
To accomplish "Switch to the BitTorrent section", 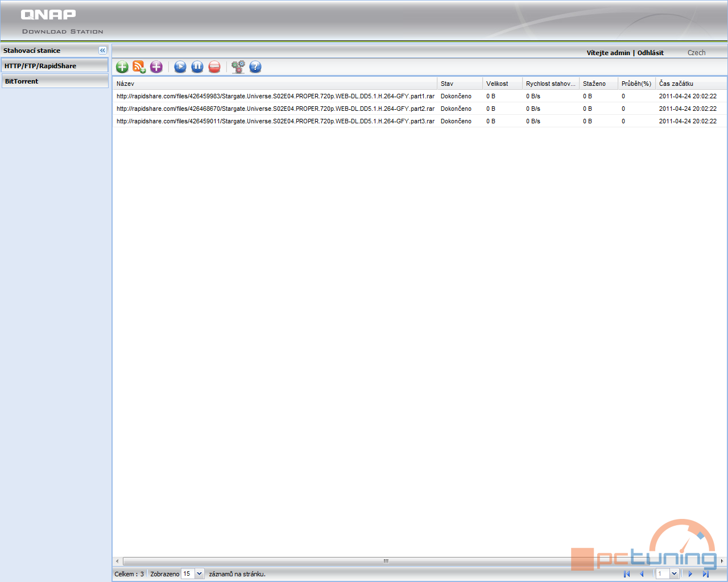I will click(x=55, y=81).
